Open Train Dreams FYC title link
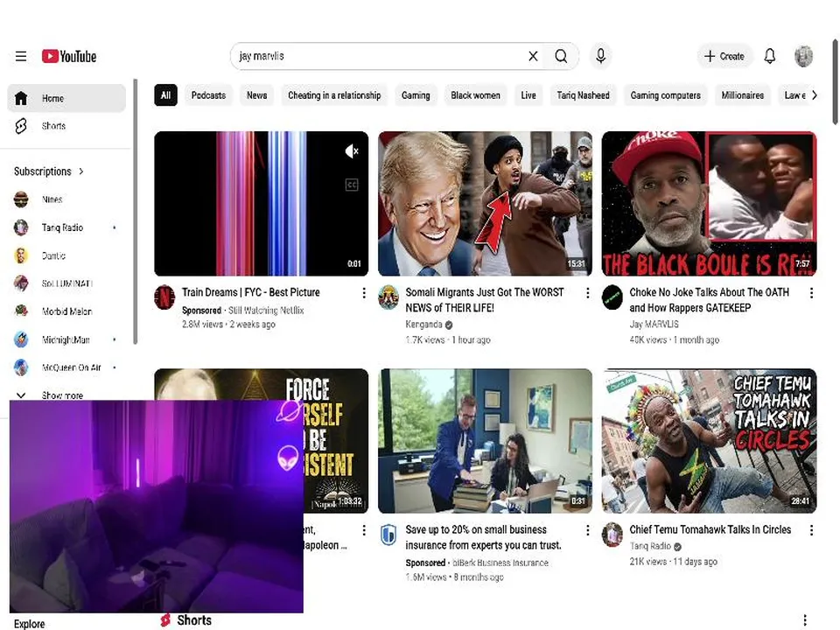The width and height of the screenshot is (840, 630). [x=251, y=292]
